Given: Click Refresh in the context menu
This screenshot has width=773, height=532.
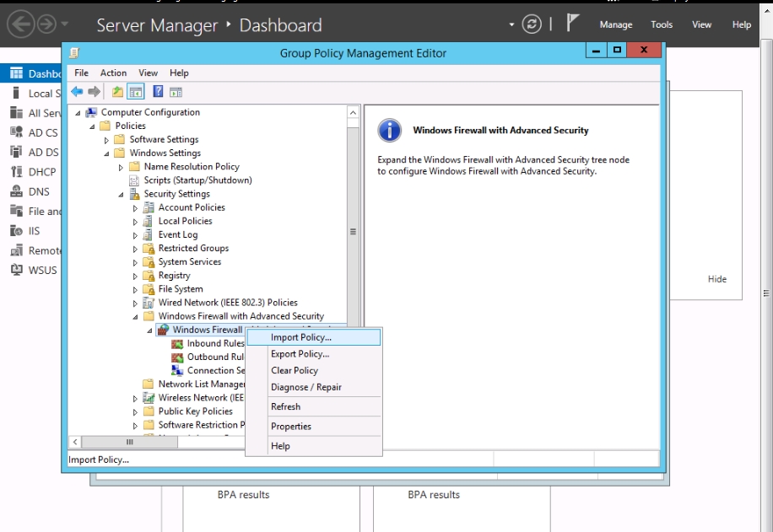Looking at the screenshot, I should click(314, 407).
